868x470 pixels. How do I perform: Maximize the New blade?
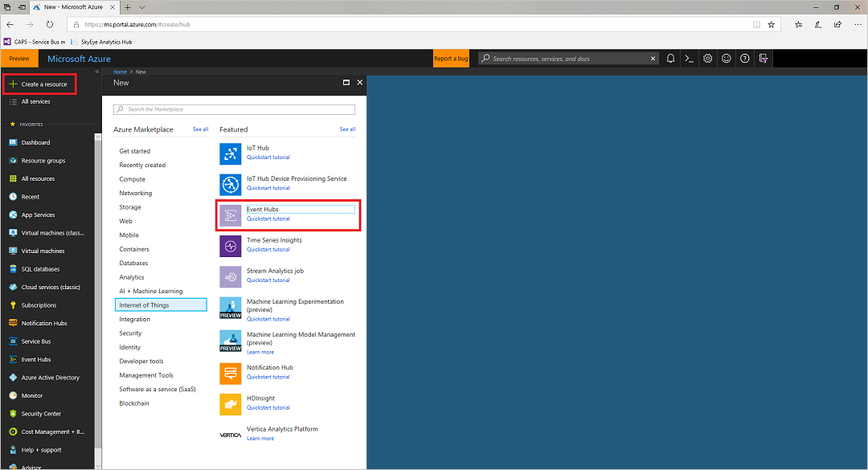point(346,83)
